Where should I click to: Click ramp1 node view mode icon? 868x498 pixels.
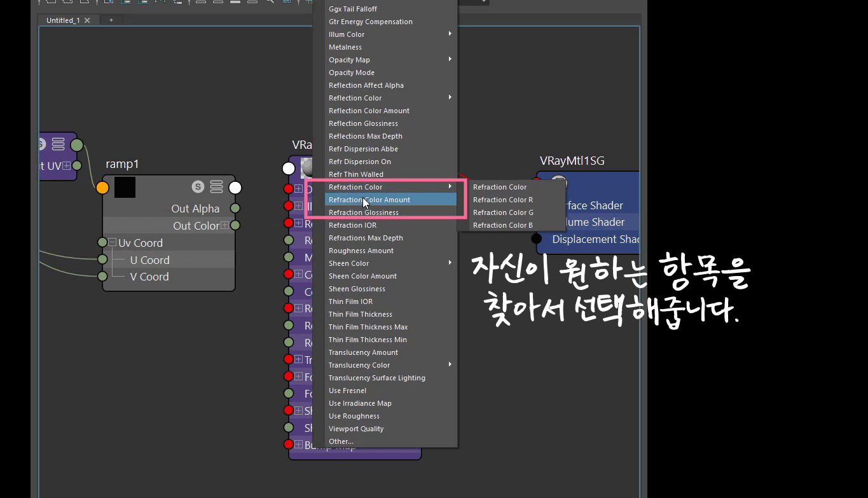pos(216,187)
